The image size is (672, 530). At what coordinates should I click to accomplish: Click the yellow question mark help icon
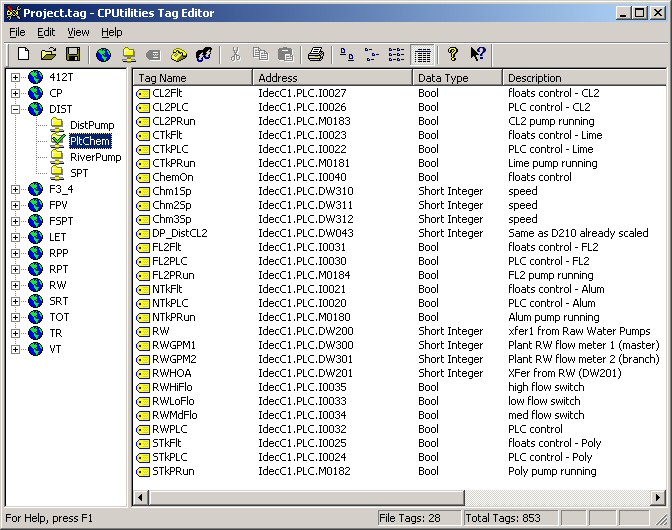452,54
